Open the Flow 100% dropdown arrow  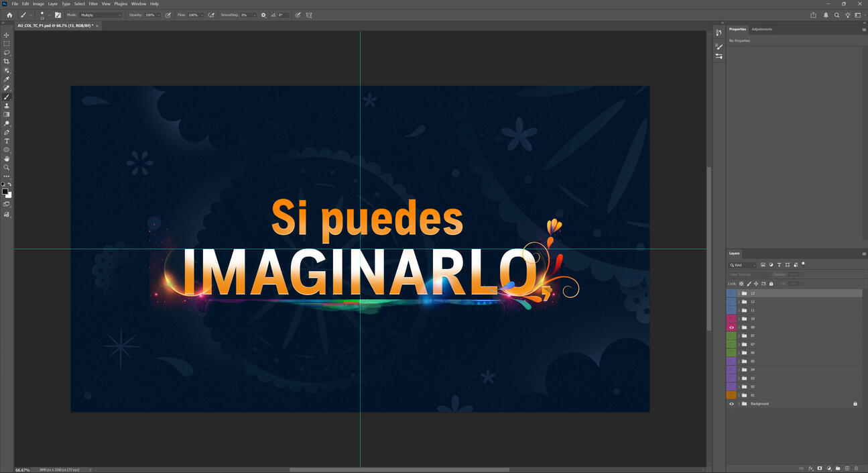pos(202,15)
